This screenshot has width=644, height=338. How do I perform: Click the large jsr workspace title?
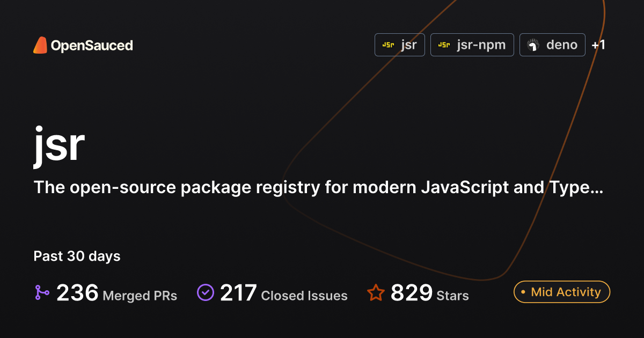[59, 145]
